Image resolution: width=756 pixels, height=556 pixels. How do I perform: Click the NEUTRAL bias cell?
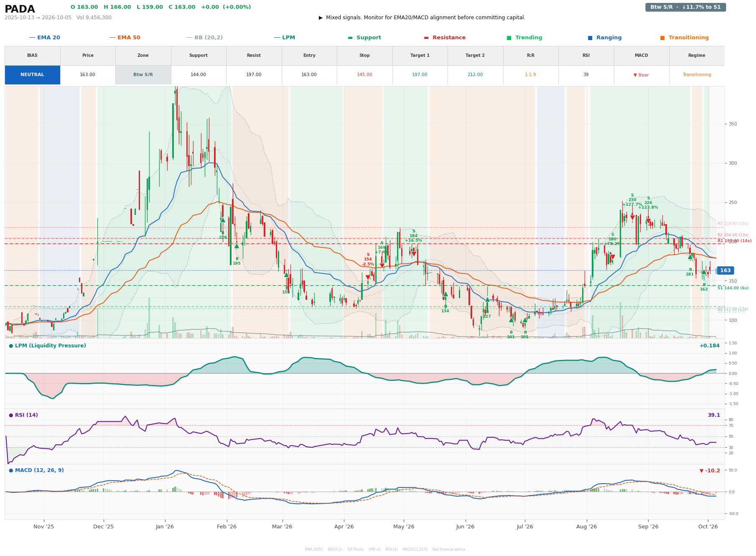click(32, 75)
